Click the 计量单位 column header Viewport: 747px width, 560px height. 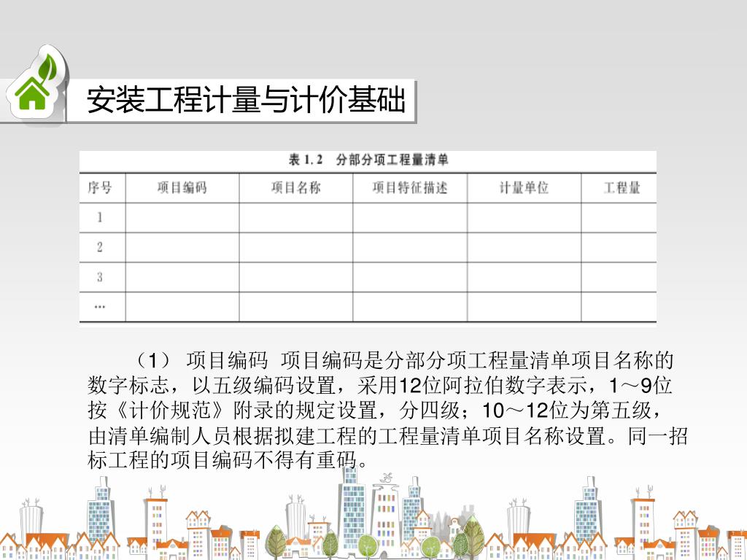click(x=524, y=187)
